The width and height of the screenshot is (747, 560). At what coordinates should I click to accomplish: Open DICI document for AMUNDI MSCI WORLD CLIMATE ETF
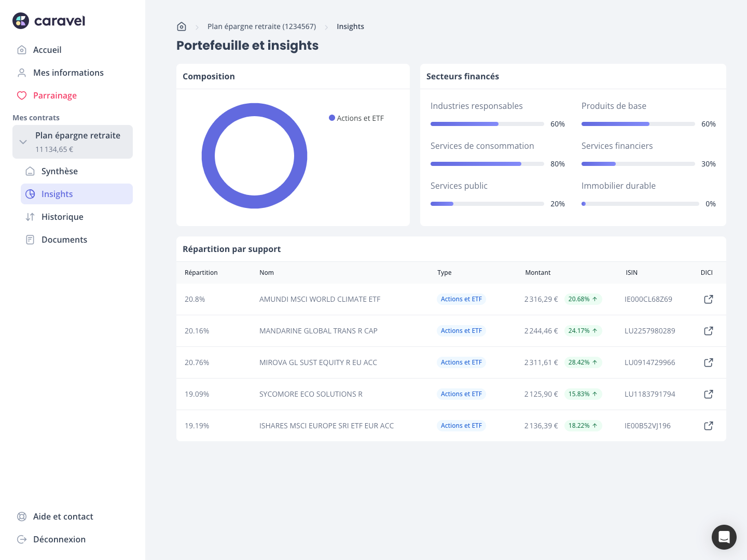point(709,299)
